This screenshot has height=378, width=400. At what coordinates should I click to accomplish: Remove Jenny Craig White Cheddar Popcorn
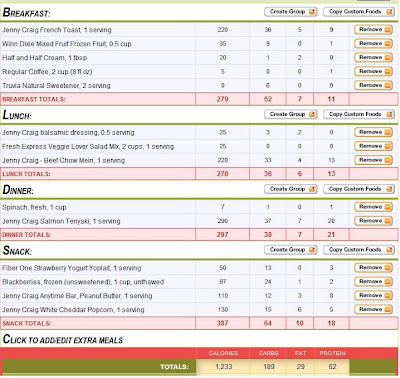click(x=373, y=310)
